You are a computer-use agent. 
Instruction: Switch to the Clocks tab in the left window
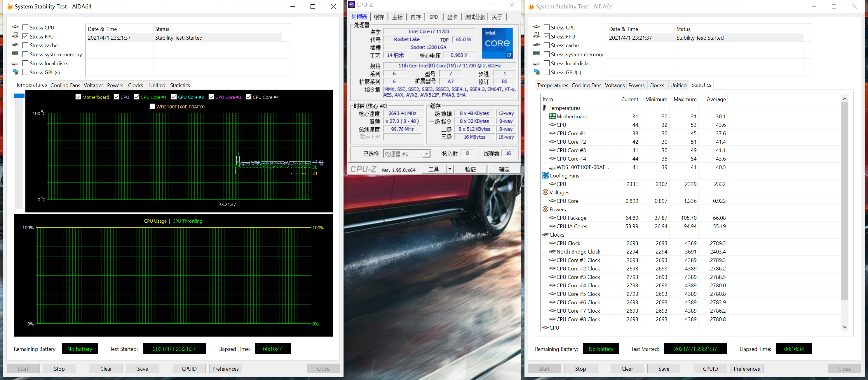(x=135, y=85)
